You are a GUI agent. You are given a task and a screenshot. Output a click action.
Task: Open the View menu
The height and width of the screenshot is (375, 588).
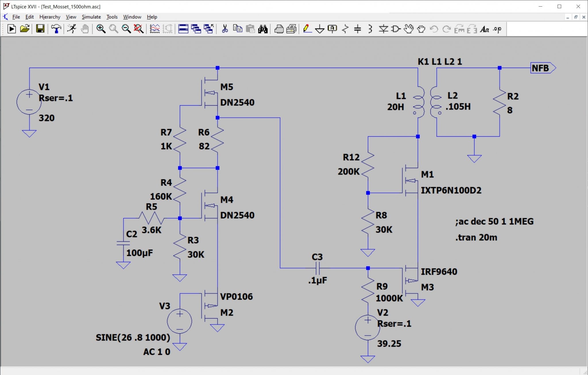click(x=71, y=17)
